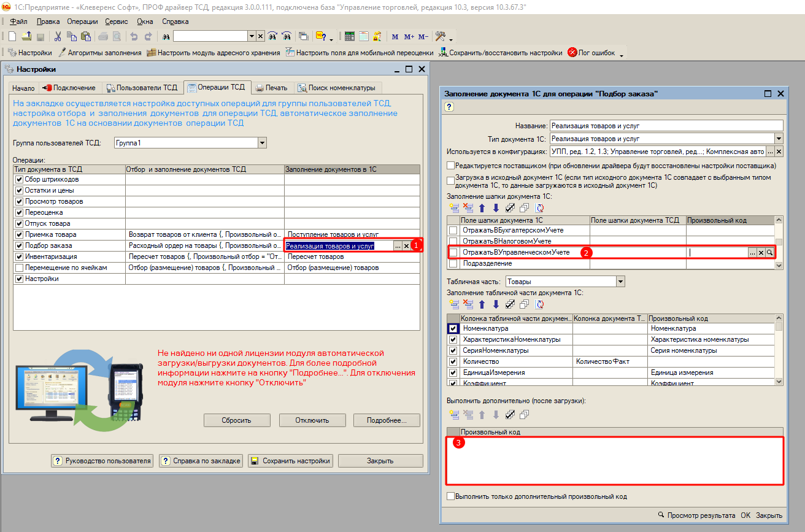Click the calculator icon in main toolbar

349,36
